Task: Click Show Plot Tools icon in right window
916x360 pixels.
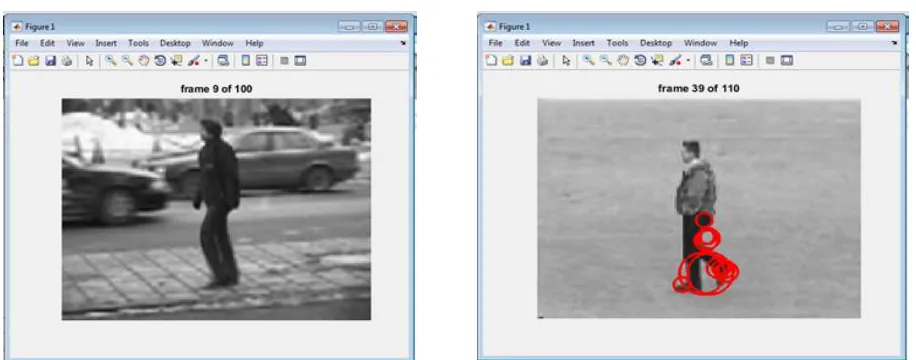Action: pyautogui.click(x=787, y=60)
